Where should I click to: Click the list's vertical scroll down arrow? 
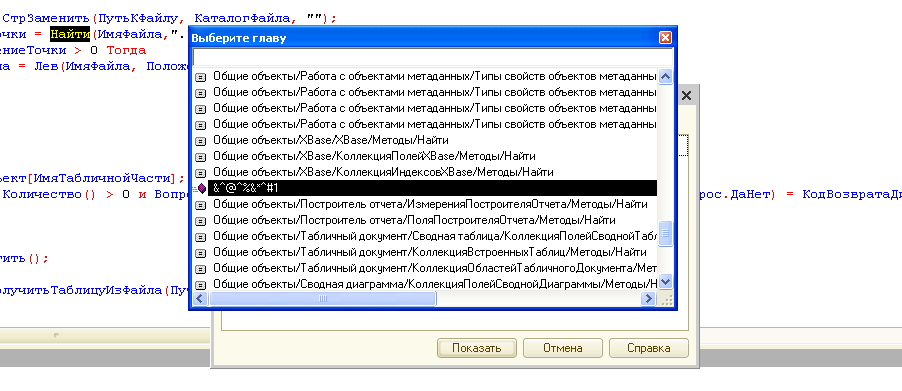coord(666,282)
